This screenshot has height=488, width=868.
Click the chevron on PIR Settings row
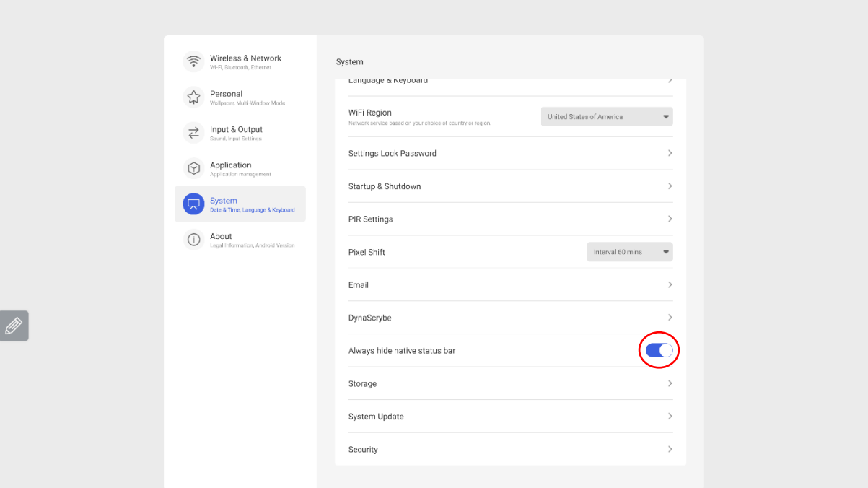(x=670, y=219)
